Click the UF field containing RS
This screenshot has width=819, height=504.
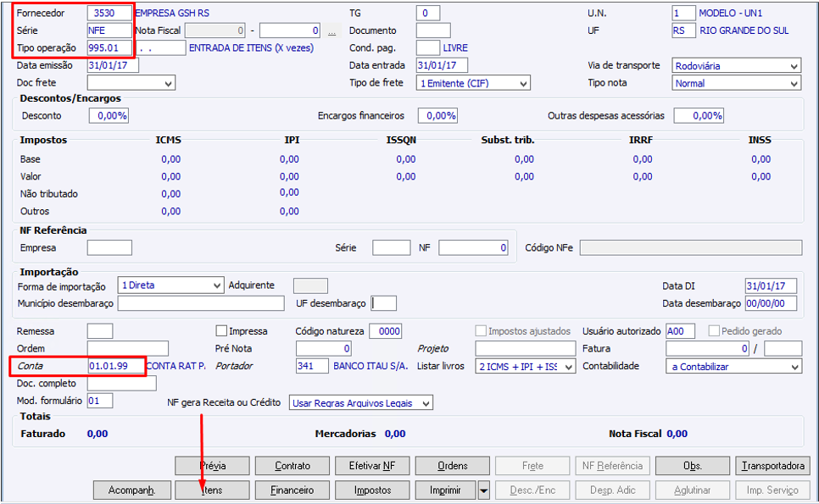[683, 30]
